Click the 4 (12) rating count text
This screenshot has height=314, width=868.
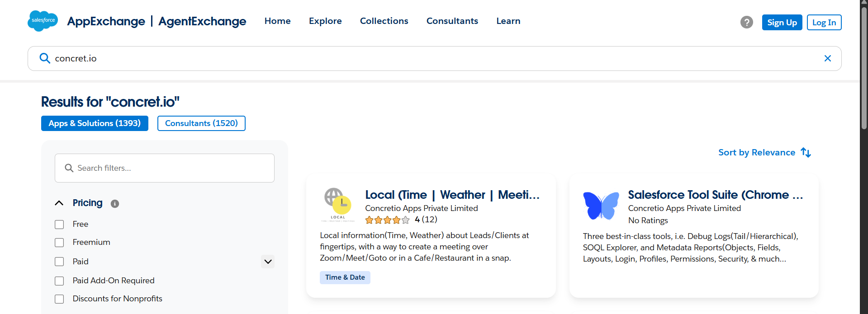click(426, 220)
